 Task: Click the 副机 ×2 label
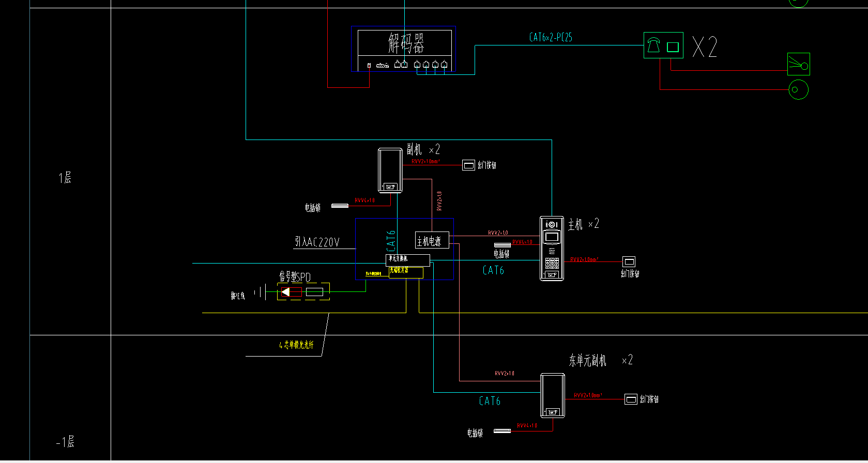point(423,150)
